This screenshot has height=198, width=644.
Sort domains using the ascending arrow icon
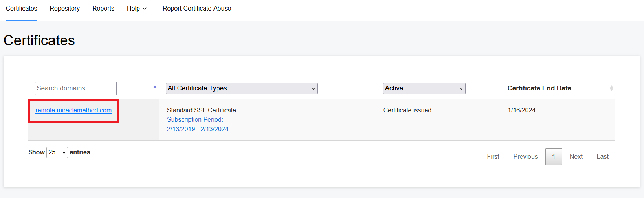[x=155, y=87]
